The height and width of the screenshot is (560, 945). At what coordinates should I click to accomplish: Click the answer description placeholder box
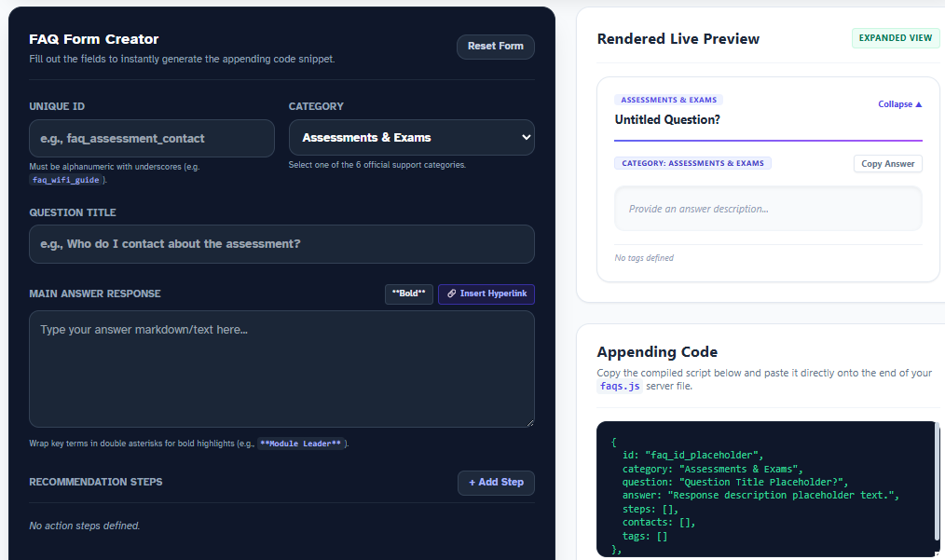coord(768,209)
